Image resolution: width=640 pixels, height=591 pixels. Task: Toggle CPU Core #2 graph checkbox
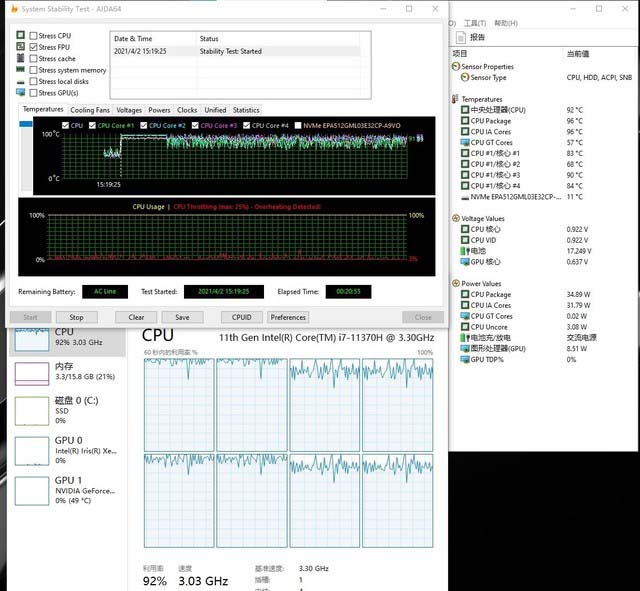tap(144, 125)
